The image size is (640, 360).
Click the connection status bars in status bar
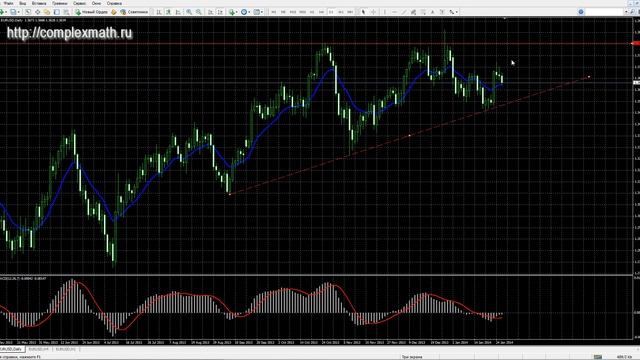coord(598,357)
